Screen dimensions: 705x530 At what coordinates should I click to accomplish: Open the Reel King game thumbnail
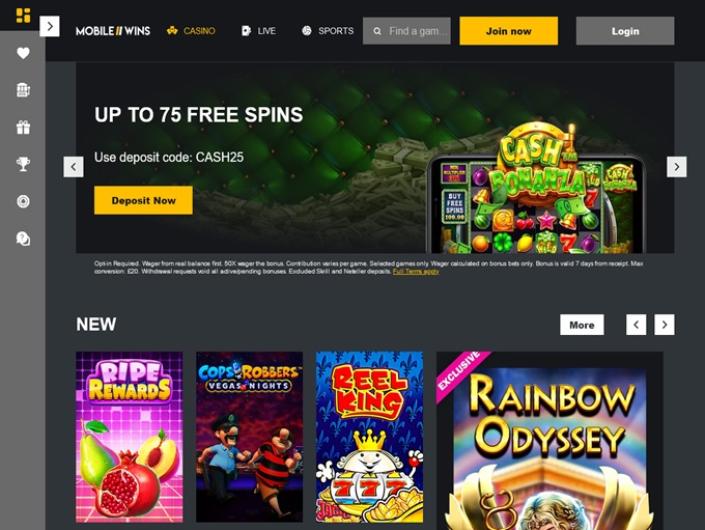(x=369, y=437)
